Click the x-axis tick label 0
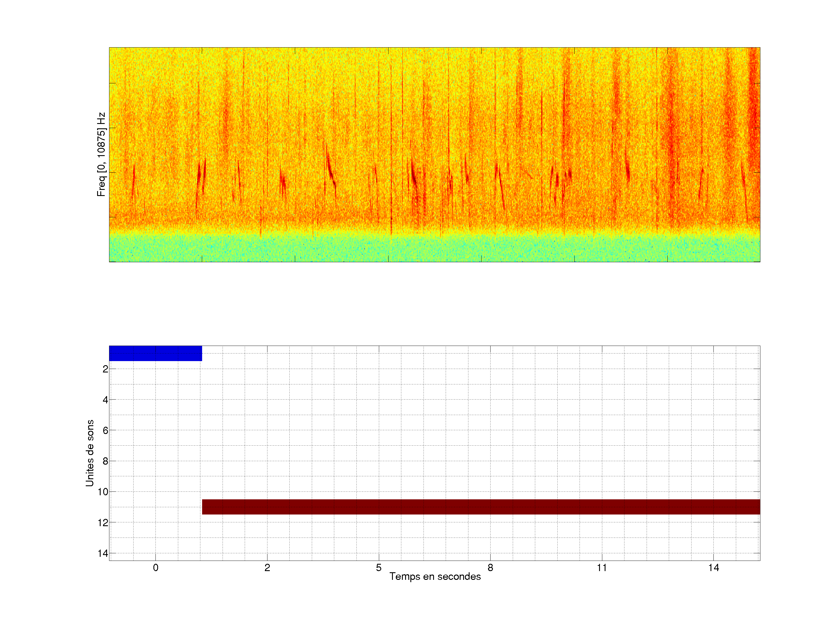840x630 pixels. pyautogui.click(x=156, y=568)
